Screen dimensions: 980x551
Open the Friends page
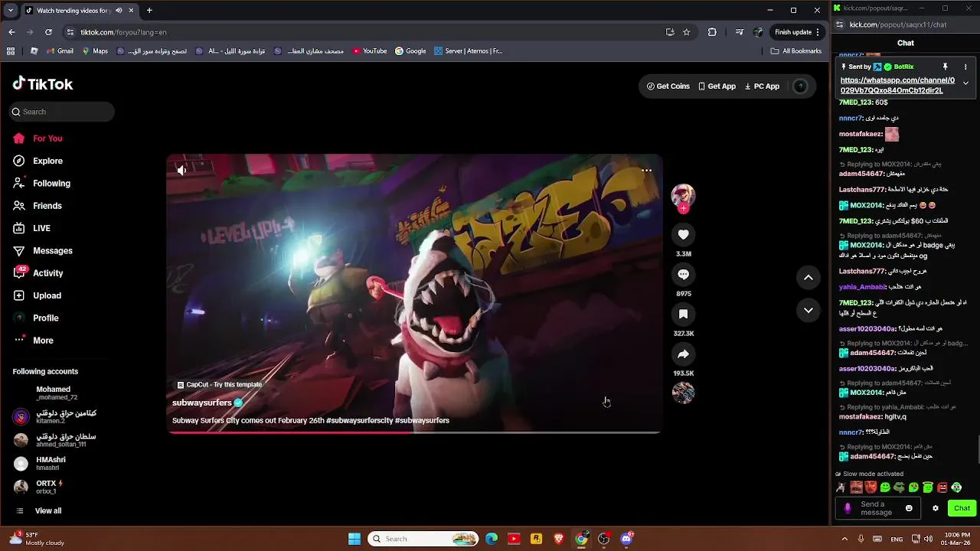[x=47, y=206]
